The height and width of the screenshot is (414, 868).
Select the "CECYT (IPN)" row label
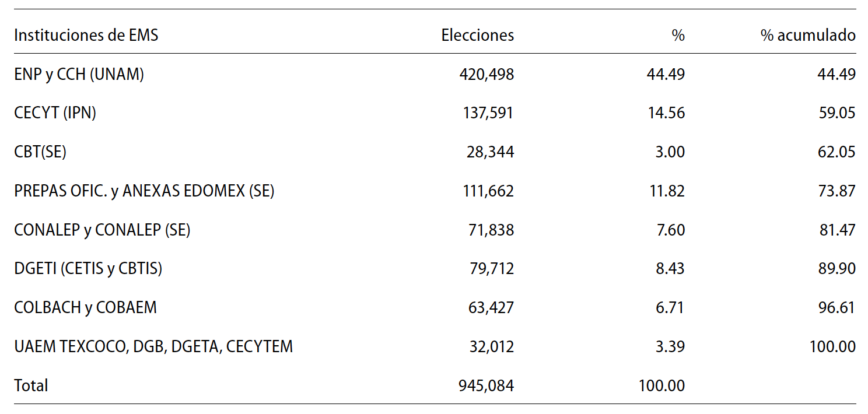[x=55, y=113]
